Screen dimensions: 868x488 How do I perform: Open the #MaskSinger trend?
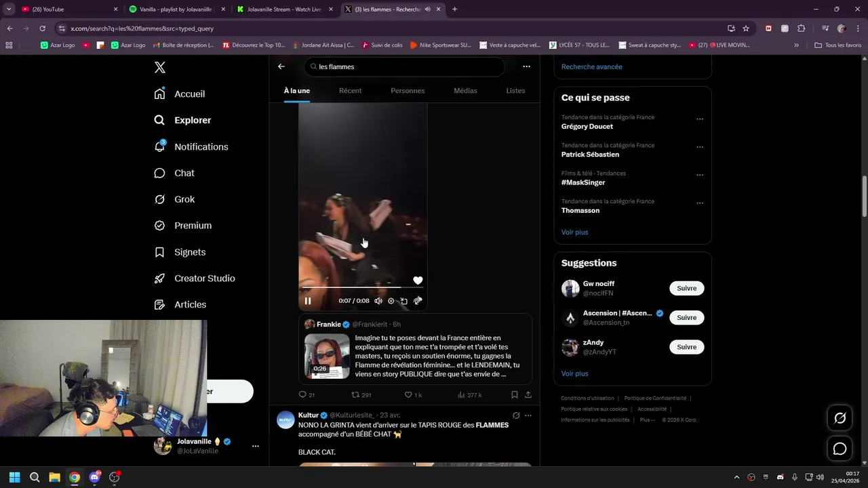tap(583, 183)
